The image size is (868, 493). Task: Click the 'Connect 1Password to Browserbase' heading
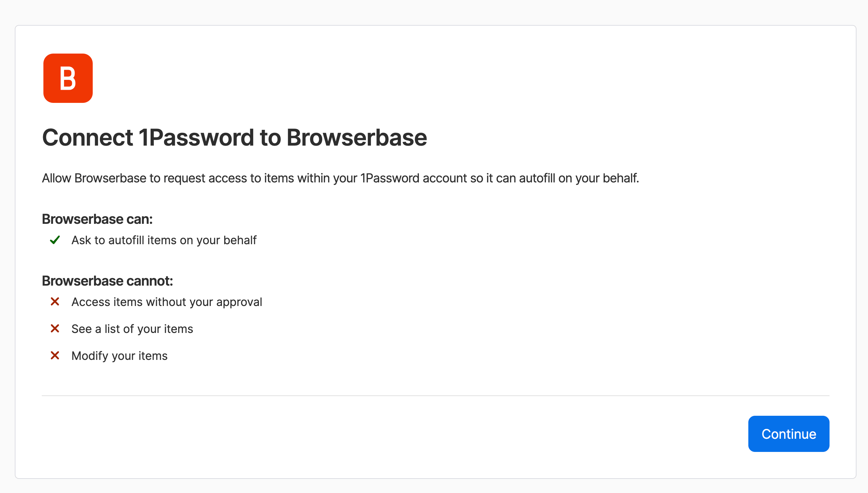point(234,137)
